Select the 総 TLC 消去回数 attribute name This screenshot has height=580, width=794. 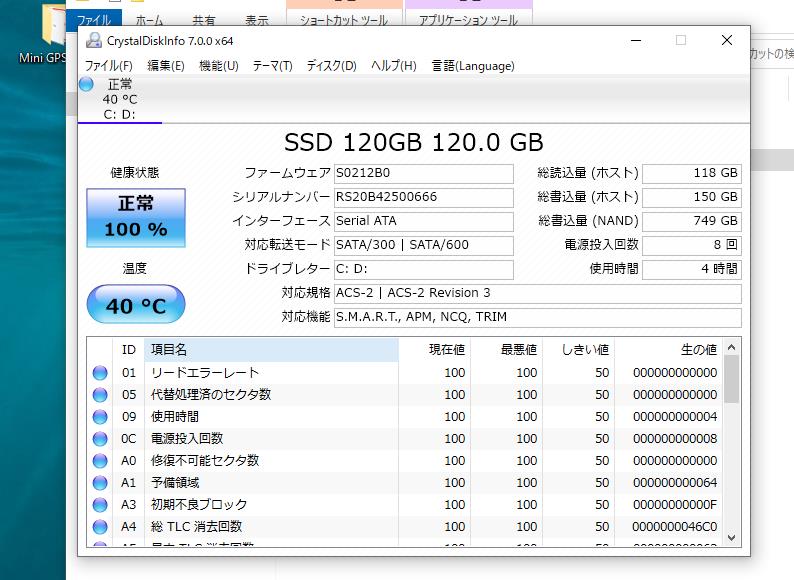click(x=196, y=527)
